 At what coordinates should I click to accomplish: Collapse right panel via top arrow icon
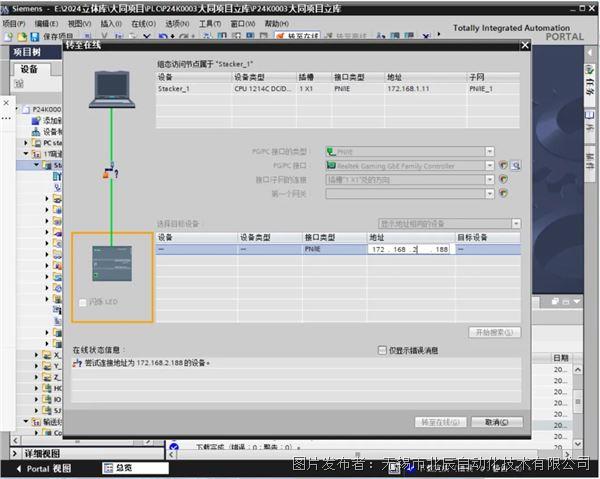[589, 52]
